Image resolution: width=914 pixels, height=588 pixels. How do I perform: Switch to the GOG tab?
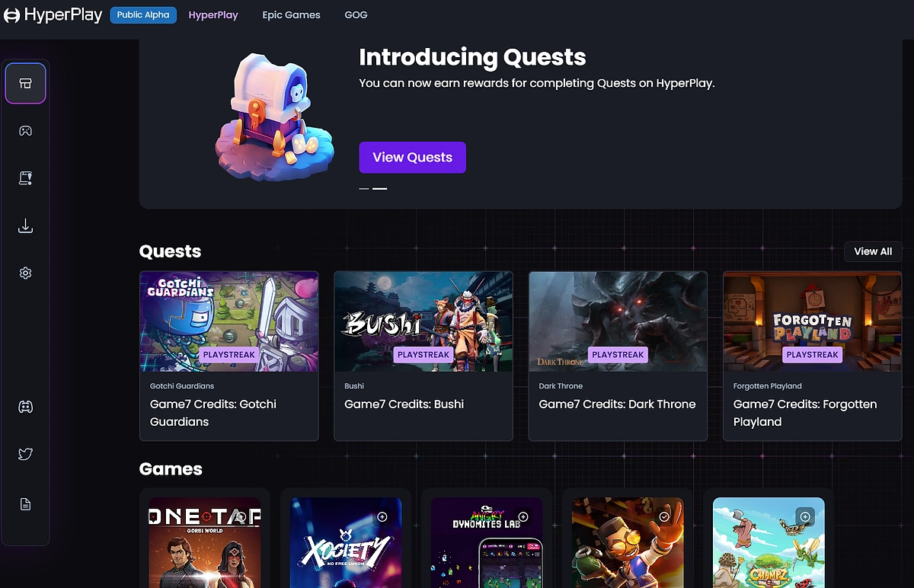(x=356, y=14)
